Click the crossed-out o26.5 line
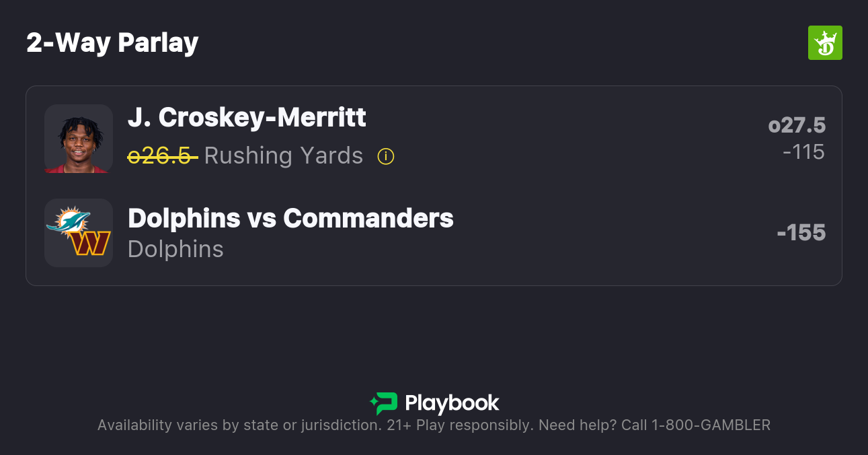Screen dimensions: 868x455 coord(162,156)
